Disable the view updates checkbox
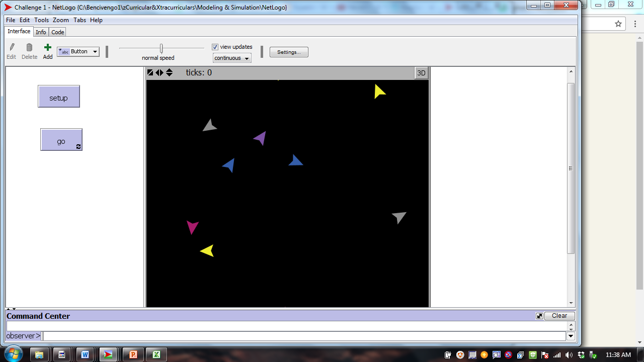This screenshot has height=362, width=644. 214,47
